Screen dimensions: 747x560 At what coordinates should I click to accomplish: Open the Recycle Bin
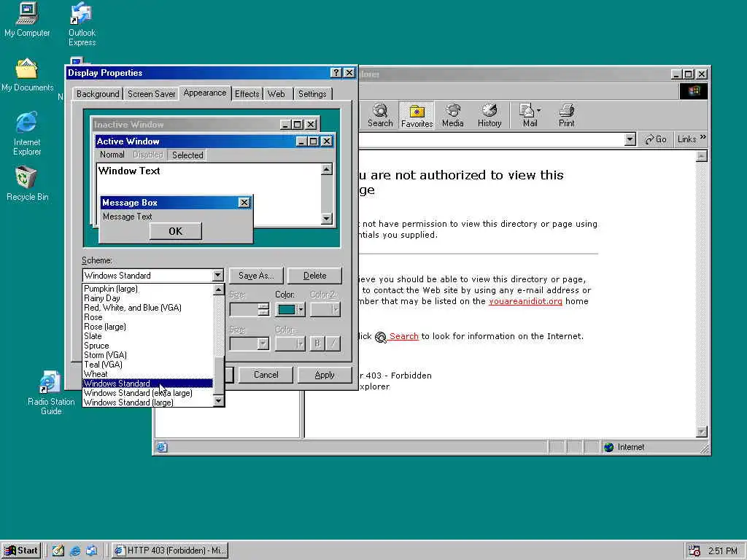coord(27,183)
